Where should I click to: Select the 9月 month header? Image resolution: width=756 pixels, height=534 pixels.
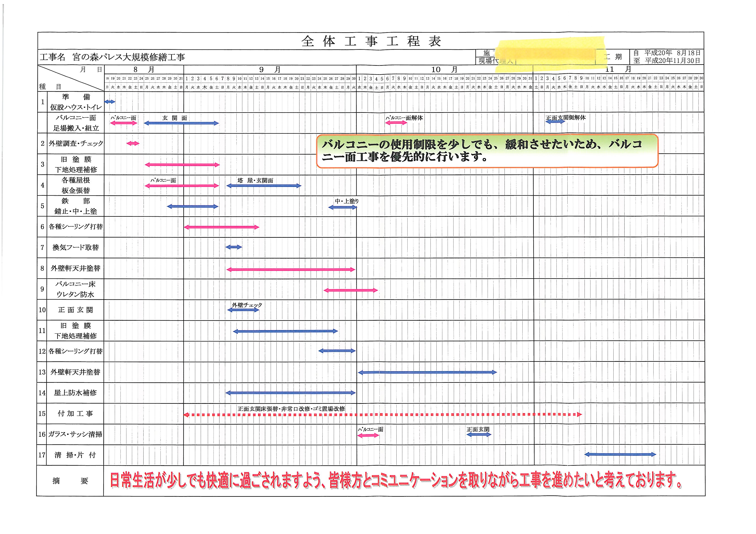(270, 70)
